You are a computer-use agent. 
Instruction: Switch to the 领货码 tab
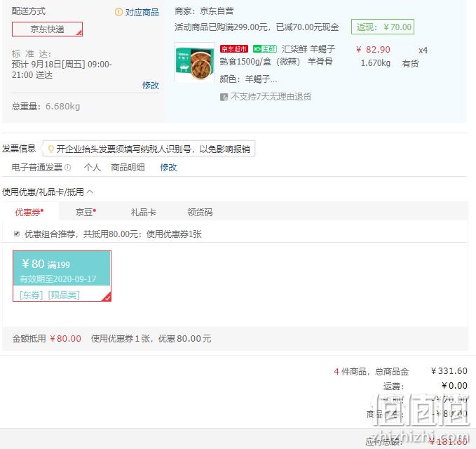pyautogui.click(x=200, y=212)
